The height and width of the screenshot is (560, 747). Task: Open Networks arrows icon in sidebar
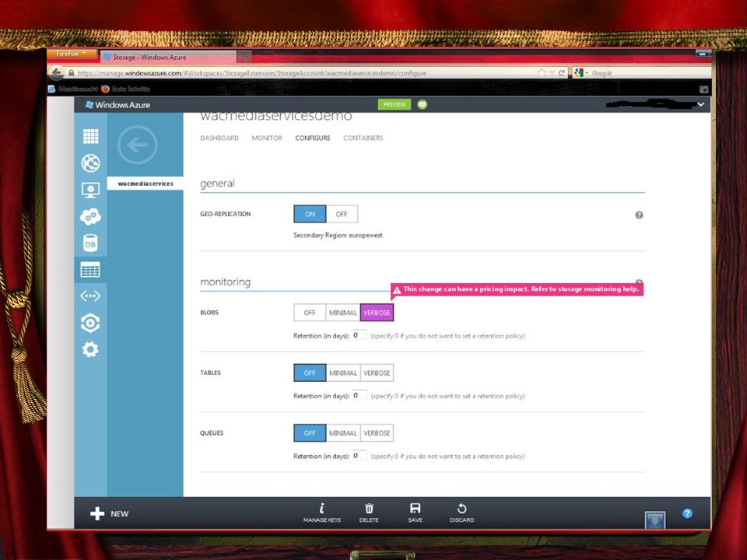coord(90,296)
